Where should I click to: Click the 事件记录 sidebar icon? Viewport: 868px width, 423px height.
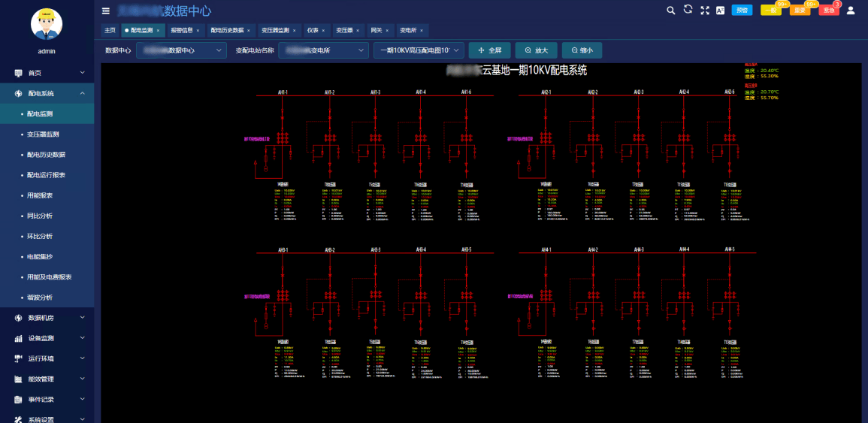pos(18,399)
